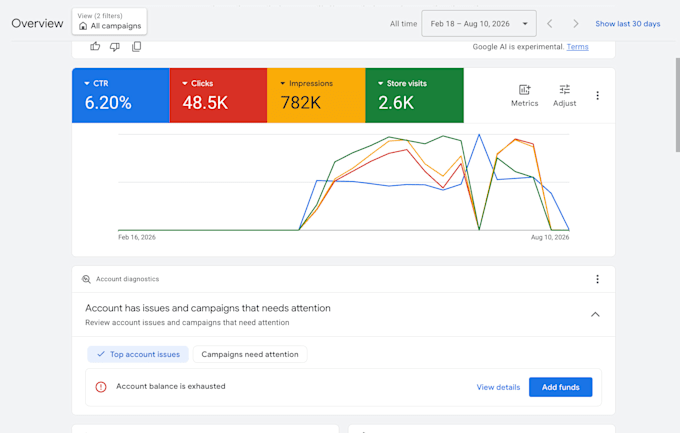This screenshot has height=433, width=680.
Task: Select the Campaigns need attention chip
Action: click(x=250, y=354)
